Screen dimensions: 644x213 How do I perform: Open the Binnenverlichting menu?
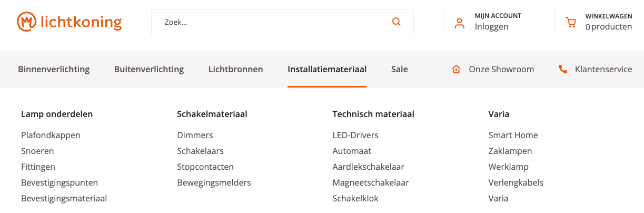pyautogui.click(x=54, y=69)
